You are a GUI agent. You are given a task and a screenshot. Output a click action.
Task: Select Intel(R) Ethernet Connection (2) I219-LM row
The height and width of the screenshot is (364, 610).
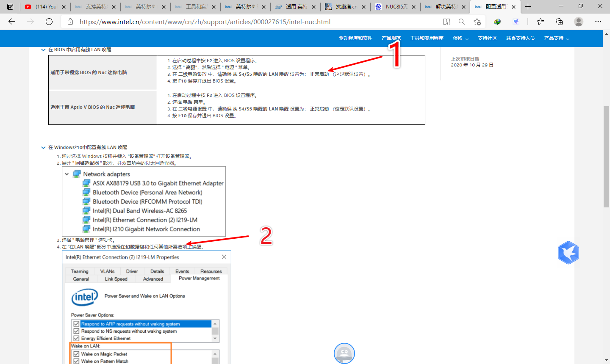point(140,220)
